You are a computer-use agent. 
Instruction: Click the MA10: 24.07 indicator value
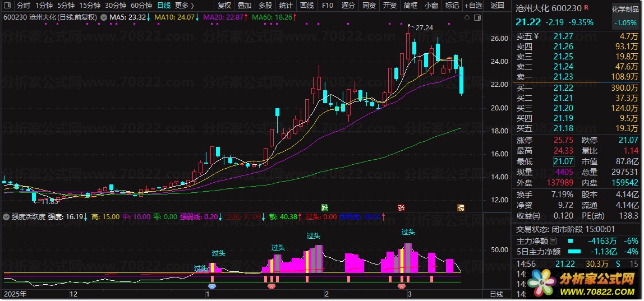(x=176, y=17)
